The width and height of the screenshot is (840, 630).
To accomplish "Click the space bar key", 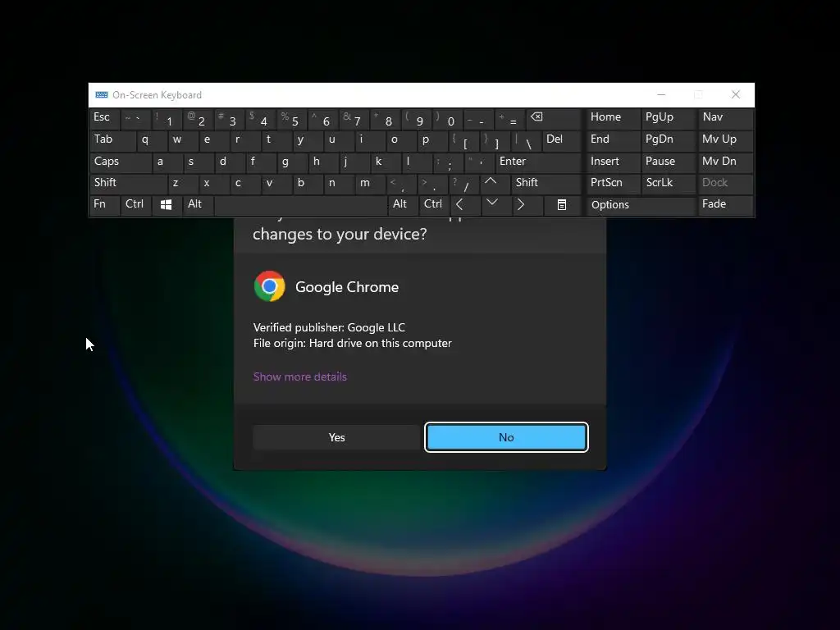I will 301,205.
